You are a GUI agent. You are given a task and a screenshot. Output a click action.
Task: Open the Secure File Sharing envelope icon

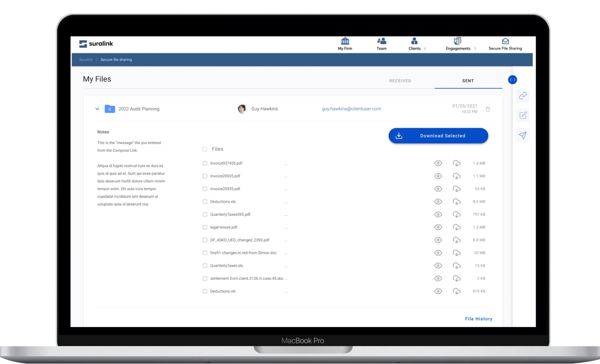(505, 41)
